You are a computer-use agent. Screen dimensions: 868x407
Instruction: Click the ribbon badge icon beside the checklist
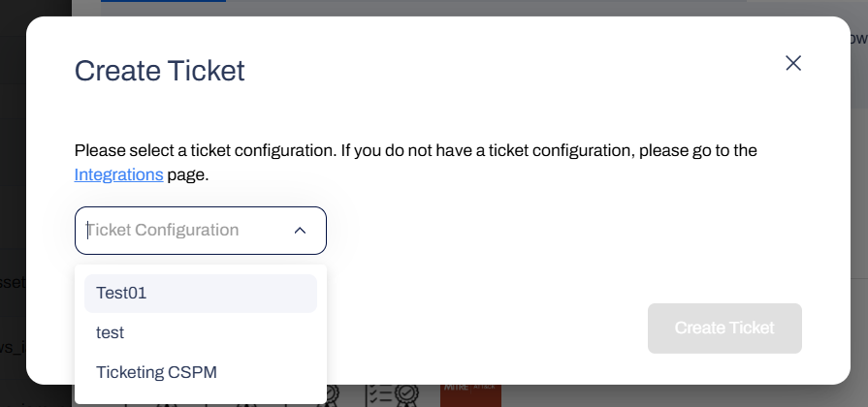(332, 395)
